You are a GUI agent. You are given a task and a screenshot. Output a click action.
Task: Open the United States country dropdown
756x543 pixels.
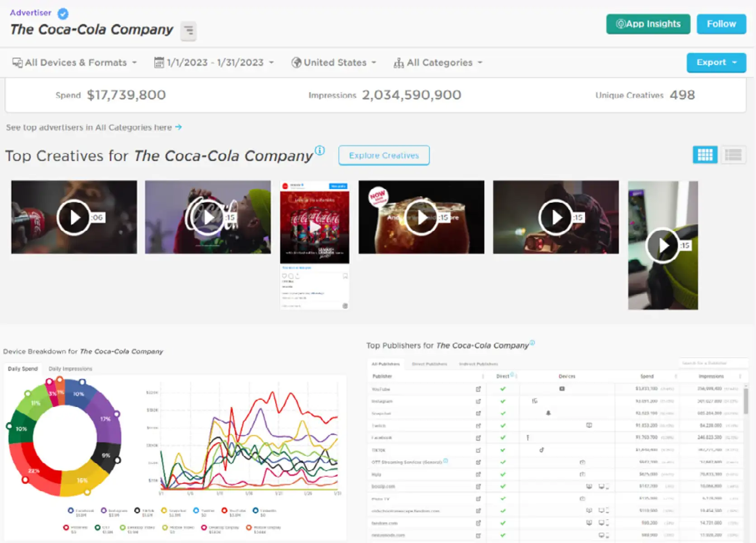pyautogui.click(x=334, y=62)
